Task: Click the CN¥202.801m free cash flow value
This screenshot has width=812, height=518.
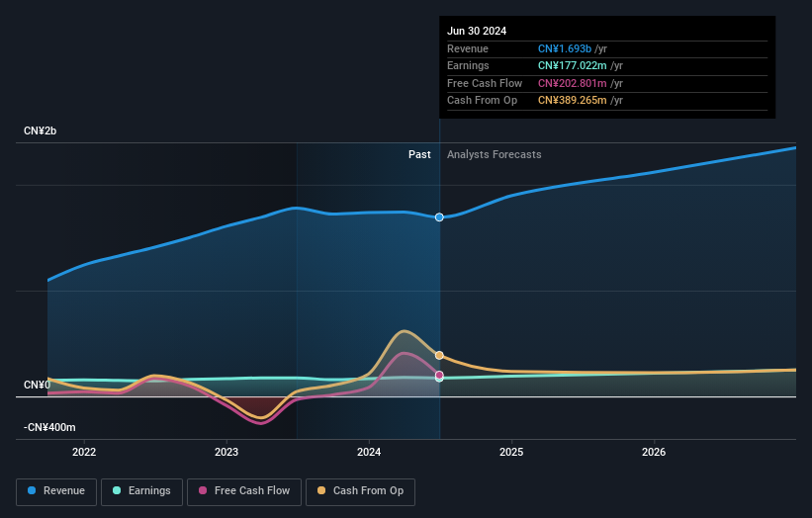Action: pos(573,83)
